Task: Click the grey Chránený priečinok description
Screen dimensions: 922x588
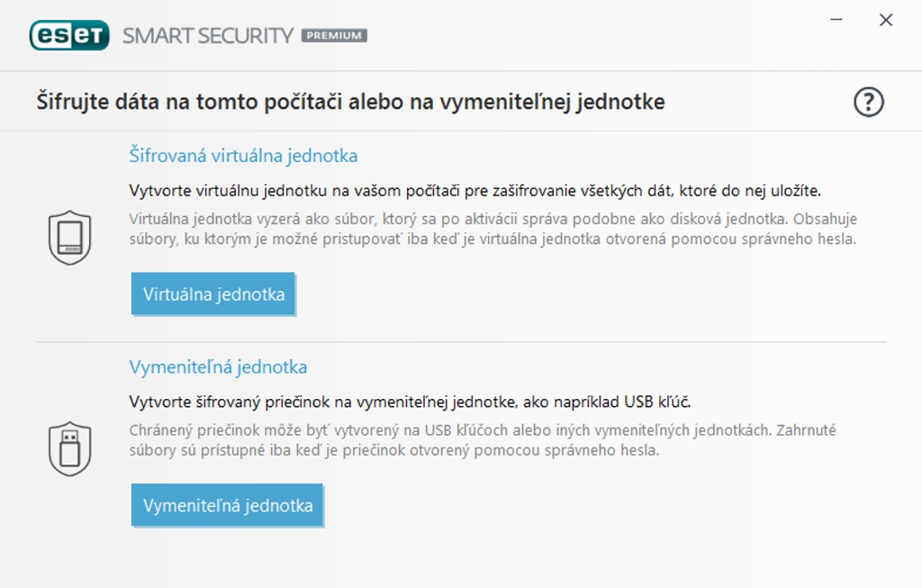Action: coord(483,430)
